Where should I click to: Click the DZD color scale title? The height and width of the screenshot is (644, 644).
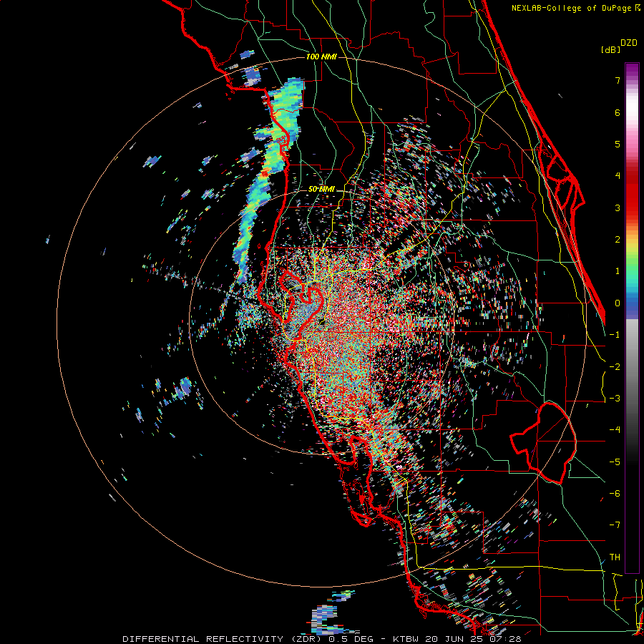coord(628,43)
